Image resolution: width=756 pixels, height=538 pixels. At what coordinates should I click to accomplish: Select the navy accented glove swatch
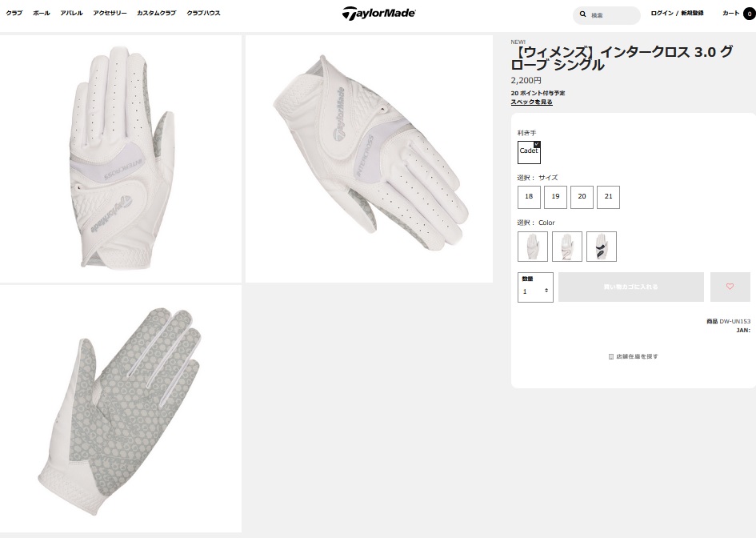602,246
